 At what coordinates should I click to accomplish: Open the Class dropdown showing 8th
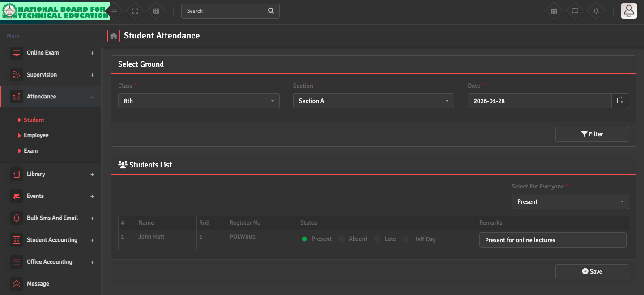pos(199,101)
